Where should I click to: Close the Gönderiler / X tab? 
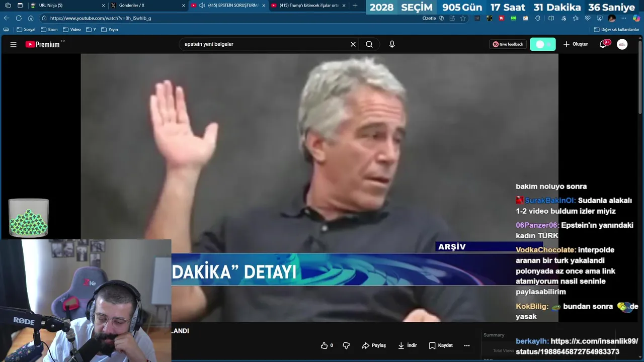[x=184, y=6]
